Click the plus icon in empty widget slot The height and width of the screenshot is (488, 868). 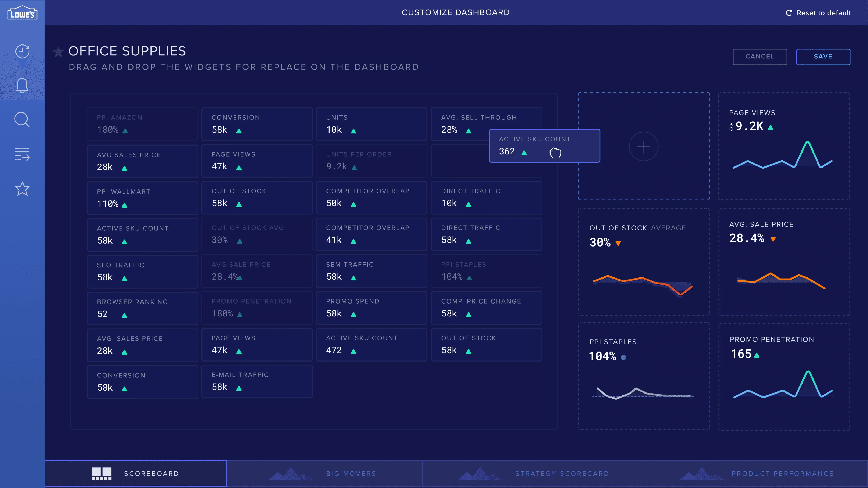644,147
